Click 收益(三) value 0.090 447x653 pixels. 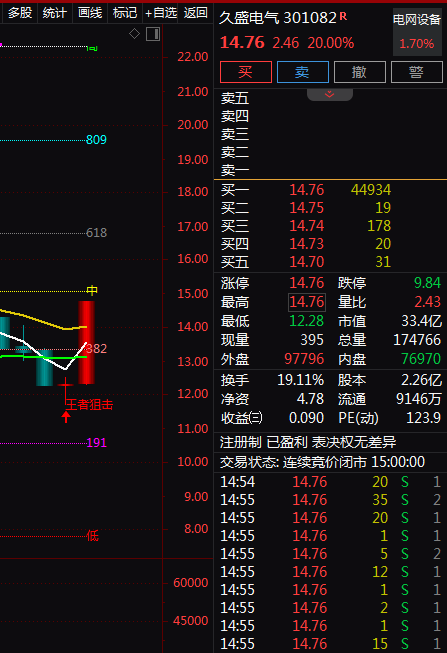[306, 418]
